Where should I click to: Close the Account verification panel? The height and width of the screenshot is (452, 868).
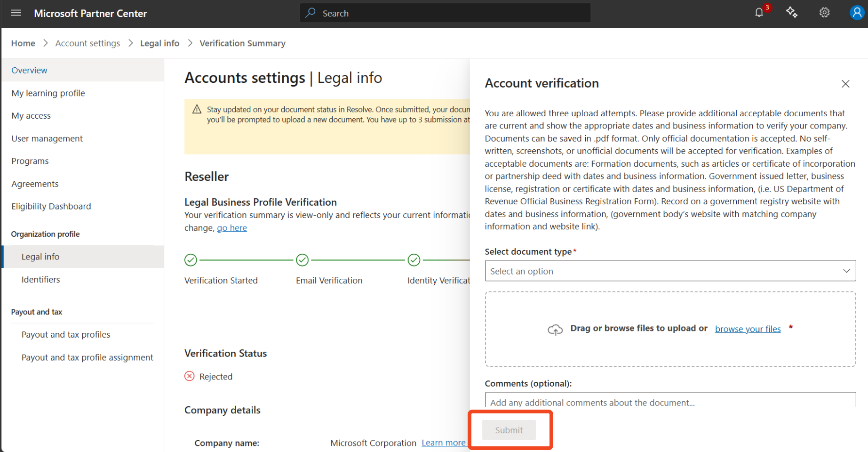[x=845, y=84]
